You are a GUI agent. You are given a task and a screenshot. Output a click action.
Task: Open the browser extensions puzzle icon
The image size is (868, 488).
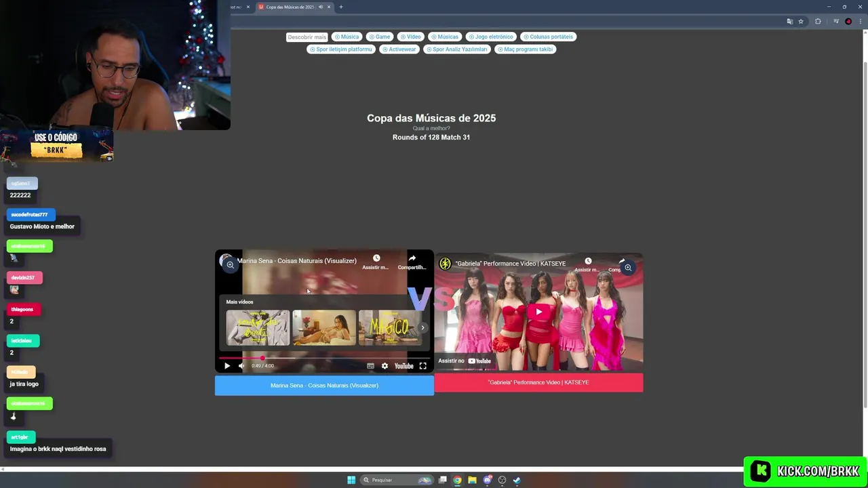818,21
